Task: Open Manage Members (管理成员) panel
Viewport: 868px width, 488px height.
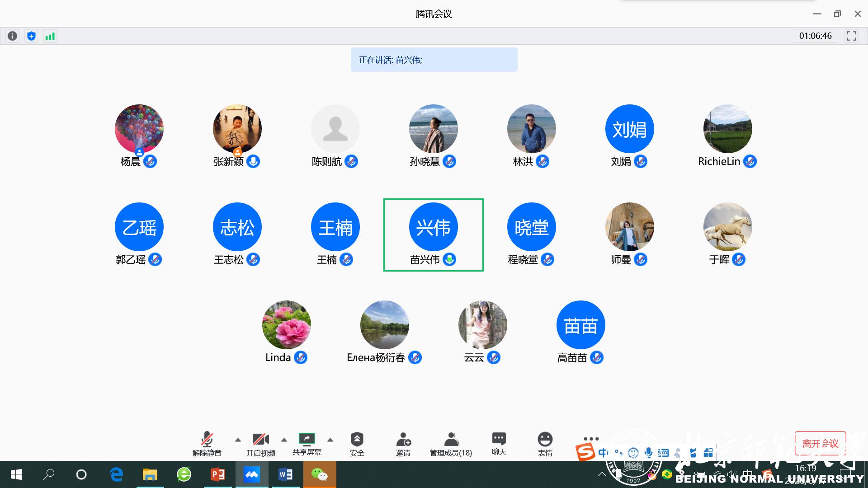Action: point(451,444)
